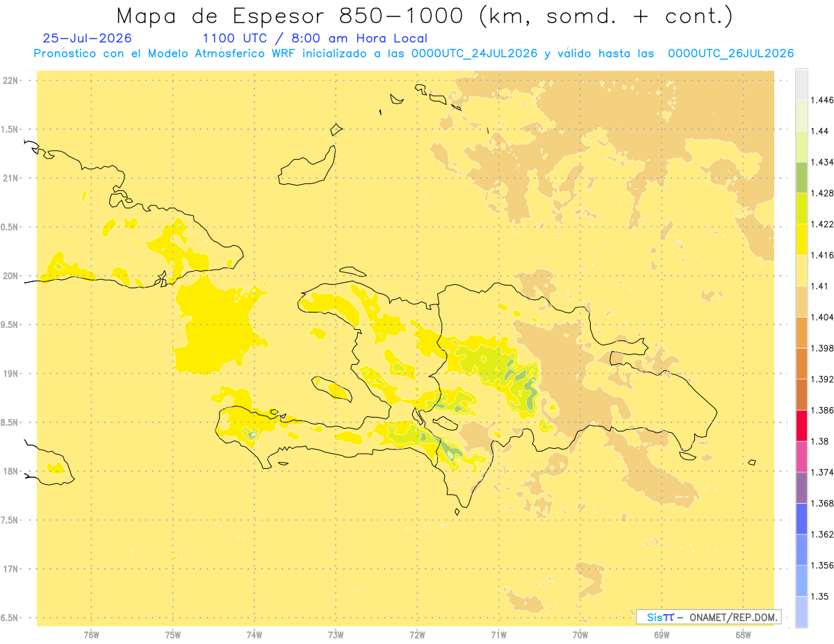Click the tan swatch between 1.404 and 1.41
Viewport: 834px width, 644px height.
coord(801,302)
